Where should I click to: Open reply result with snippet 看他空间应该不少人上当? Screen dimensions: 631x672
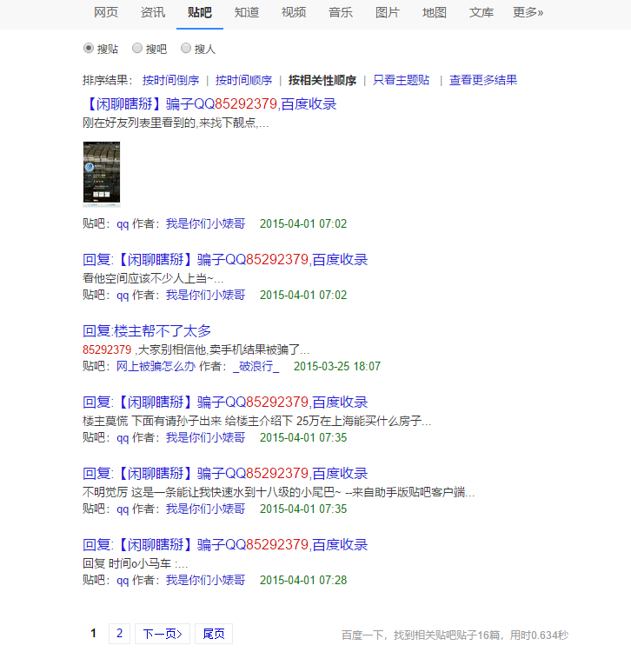click(x=225, y=259)
